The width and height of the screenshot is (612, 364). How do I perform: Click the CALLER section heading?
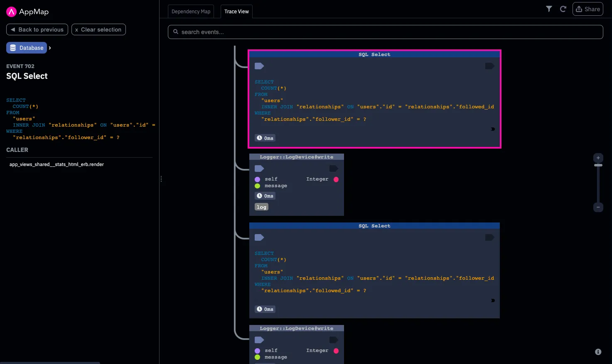pos(17,150)
